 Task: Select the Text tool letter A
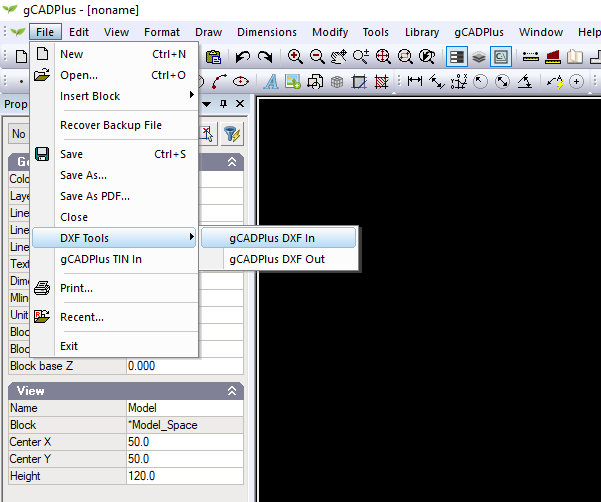tap(271, 81)
